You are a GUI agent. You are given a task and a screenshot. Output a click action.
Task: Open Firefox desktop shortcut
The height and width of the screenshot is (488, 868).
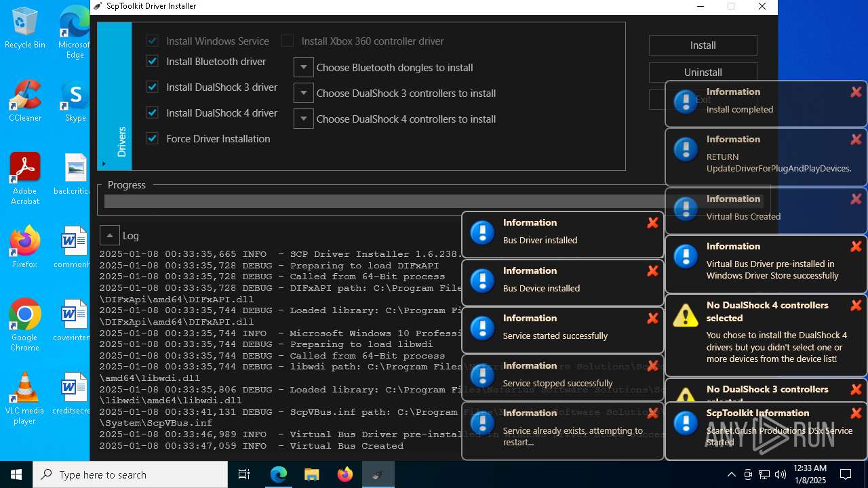(x=25, y=247)
